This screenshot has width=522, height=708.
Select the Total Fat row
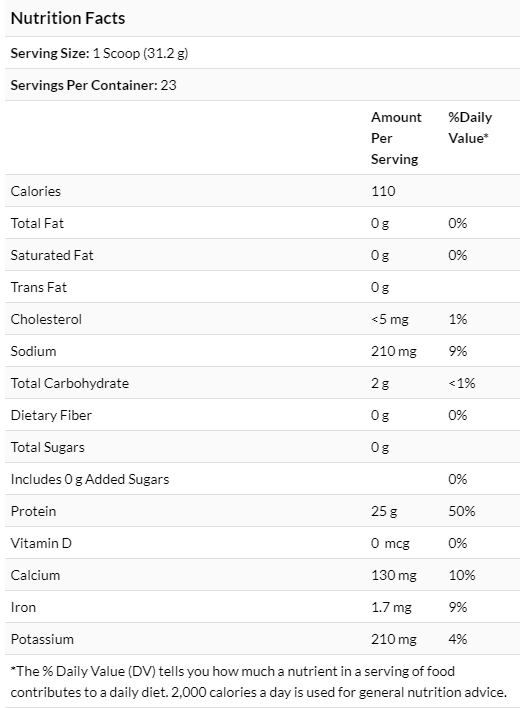(262, 223)
